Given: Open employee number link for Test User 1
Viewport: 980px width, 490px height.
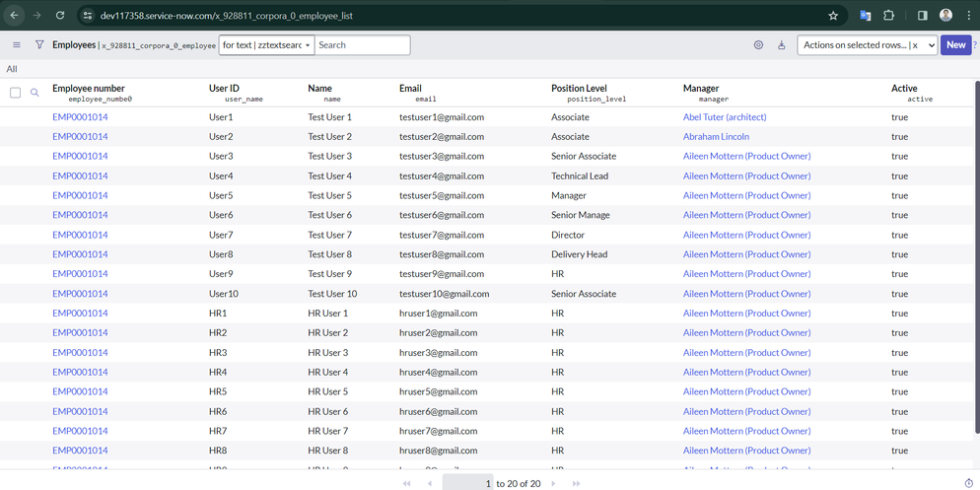Looking at the screenshot, I should pos(80,117).
